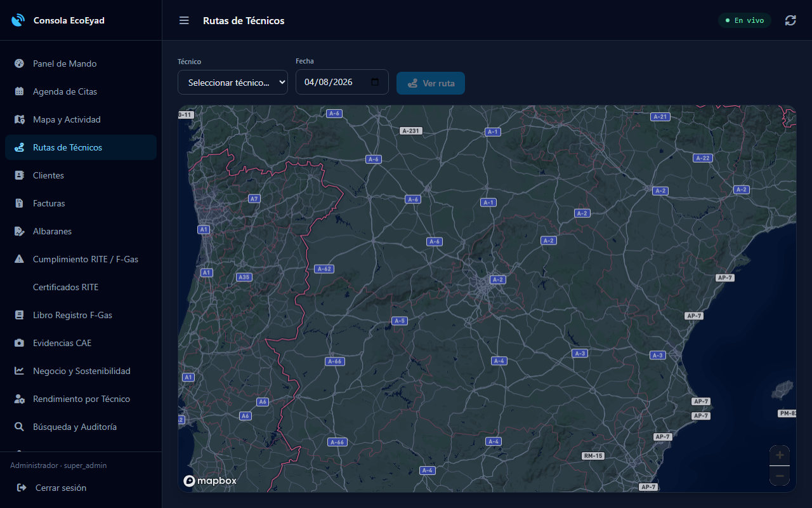
Task: Go to Mapa y Actividad page
Action: coord(81,119)
